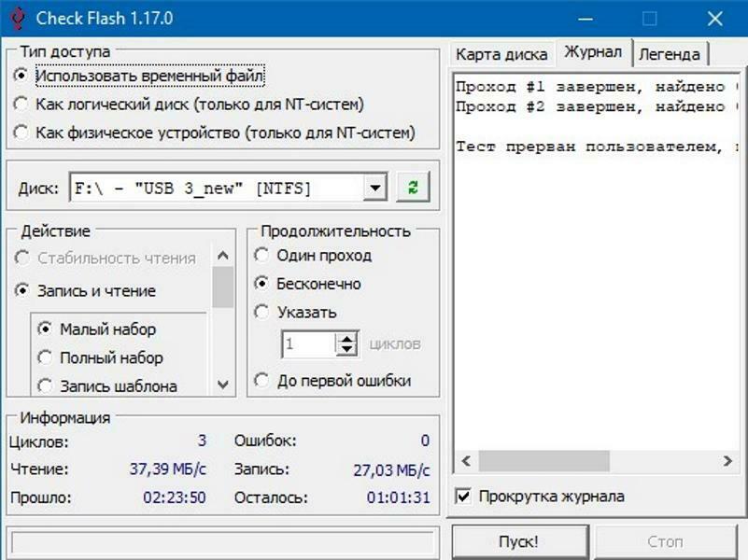Viewport: 748px width, 560px height.
Task: Open the Диск drive dropdown
Action: click(x=375, y=188)
